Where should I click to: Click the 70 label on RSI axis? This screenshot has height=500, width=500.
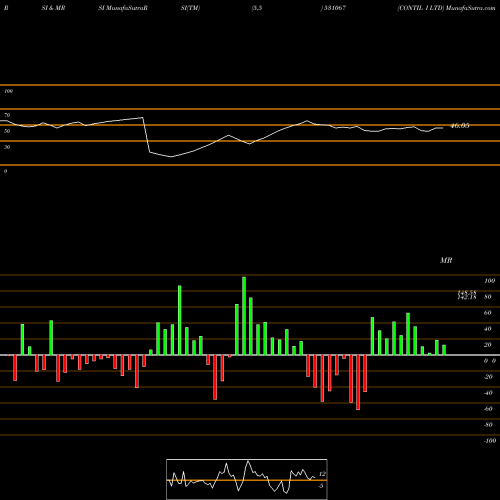pyautogui.click(x=7, y=115)
